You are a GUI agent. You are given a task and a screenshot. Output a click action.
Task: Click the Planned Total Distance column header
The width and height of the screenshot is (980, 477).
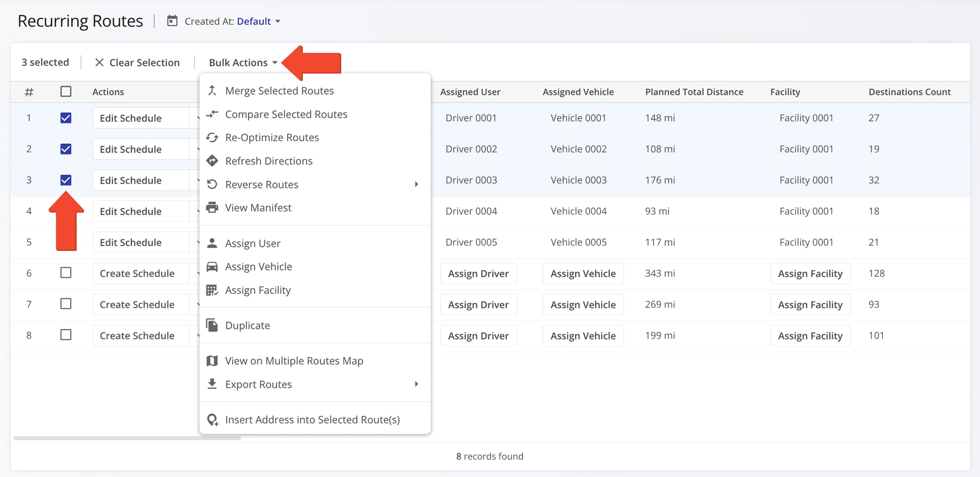pyautogui.click(x=694, y=92)
